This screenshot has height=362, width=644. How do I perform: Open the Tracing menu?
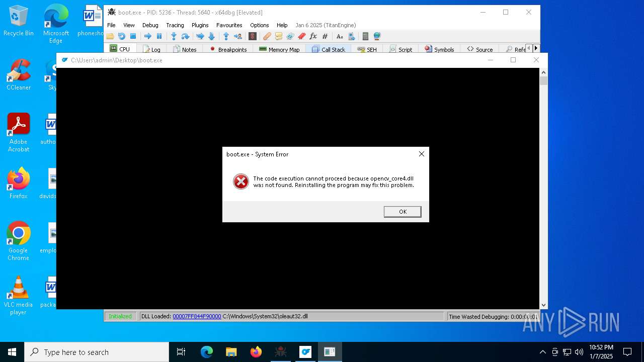tap(175, 25)
